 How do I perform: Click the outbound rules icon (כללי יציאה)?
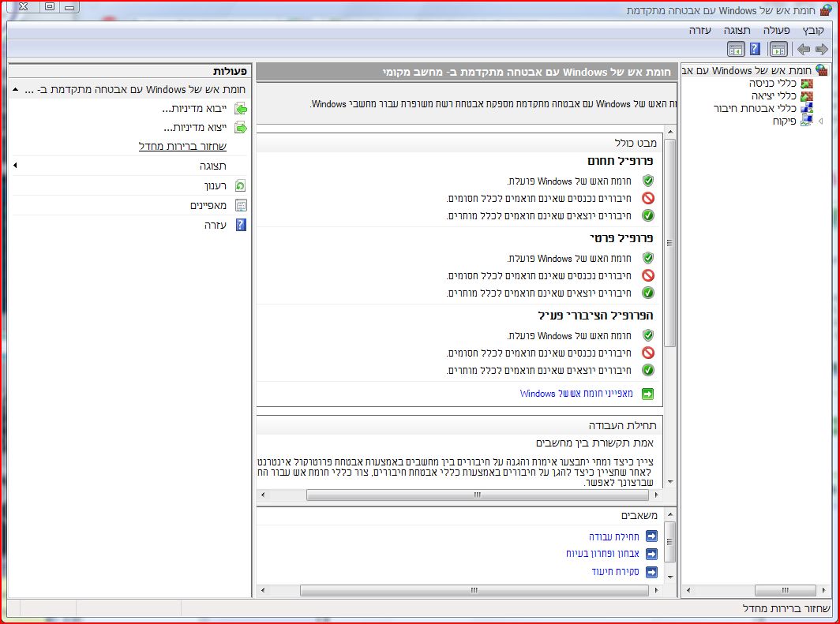click(x=806, y=96)
